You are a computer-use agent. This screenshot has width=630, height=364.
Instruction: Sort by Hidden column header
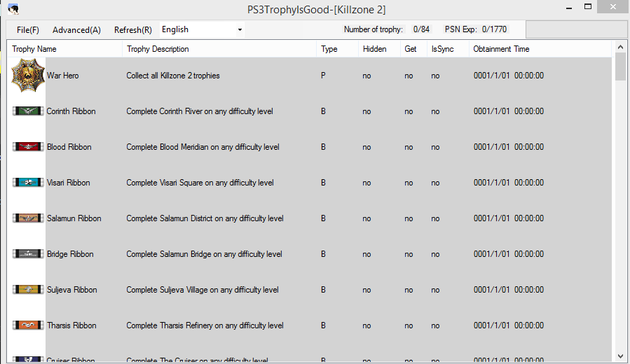379,49
